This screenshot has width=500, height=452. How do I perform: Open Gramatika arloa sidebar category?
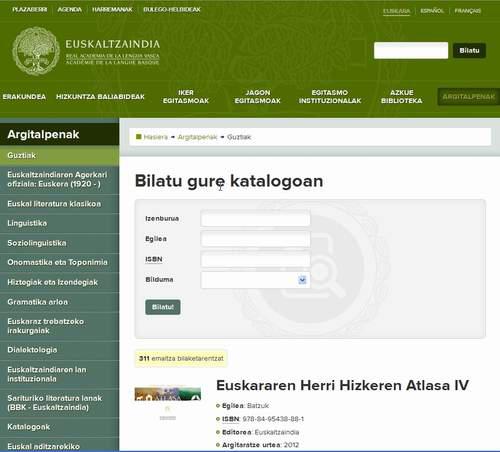[x=59, y=302]
